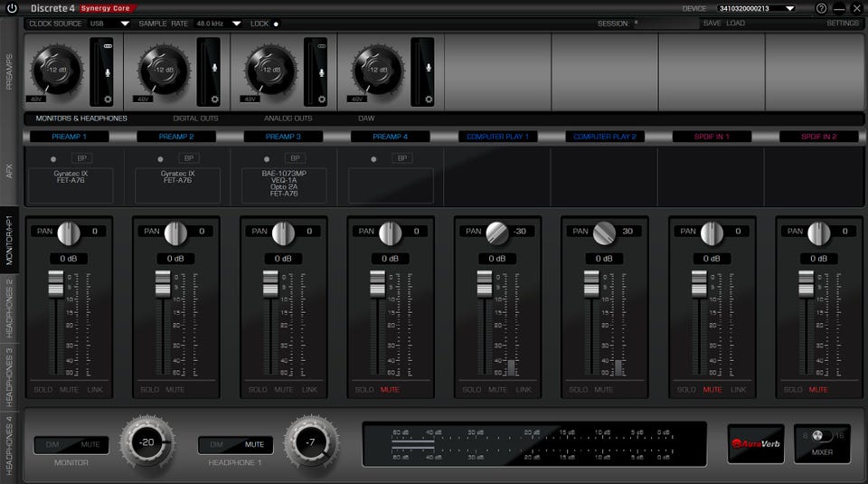Image resolution: width=868 pixels, height=484 pixels.
Task: Click the power icon beside Discrete 4
Action: click(12, 8)
